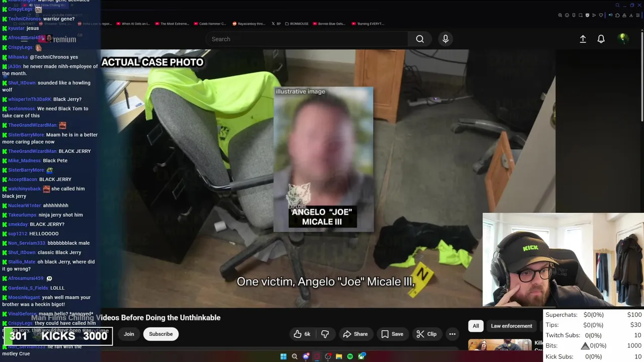
Task: Click the browser emoji face toolbar icon
Action: pyautogui.click(x=567, y=15)
